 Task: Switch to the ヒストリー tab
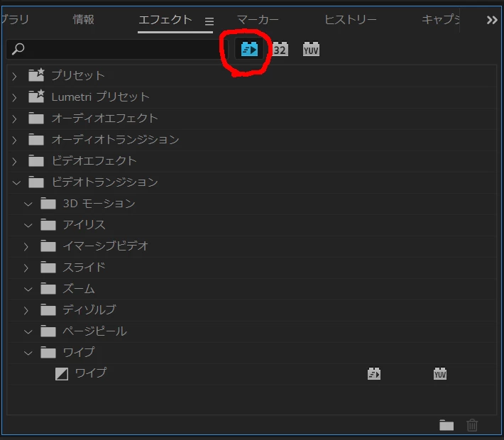[351, 20]
